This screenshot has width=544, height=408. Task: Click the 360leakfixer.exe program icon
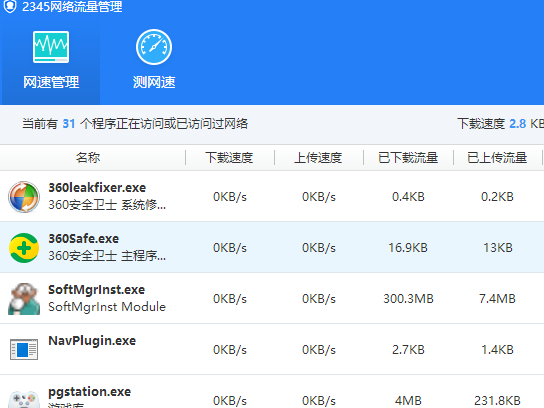click(x=24, y=196)
